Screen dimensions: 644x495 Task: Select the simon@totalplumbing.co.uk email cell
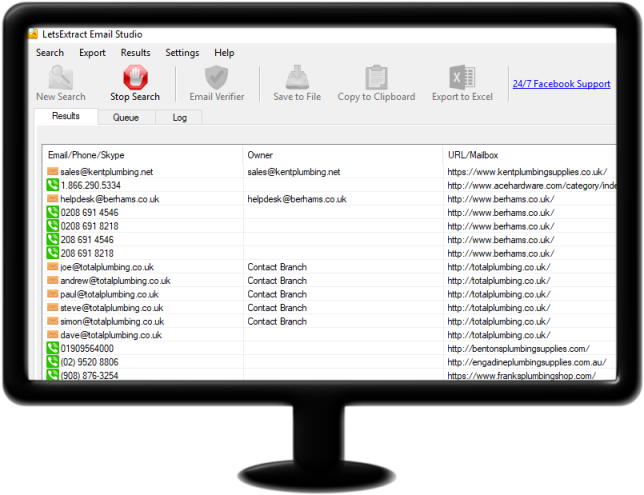point(112,321)
